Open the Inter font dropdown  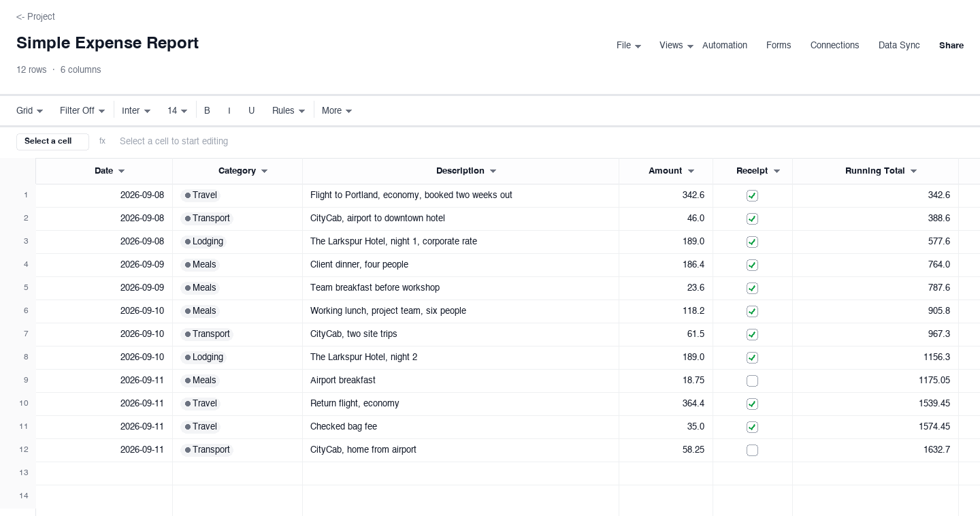136,110
